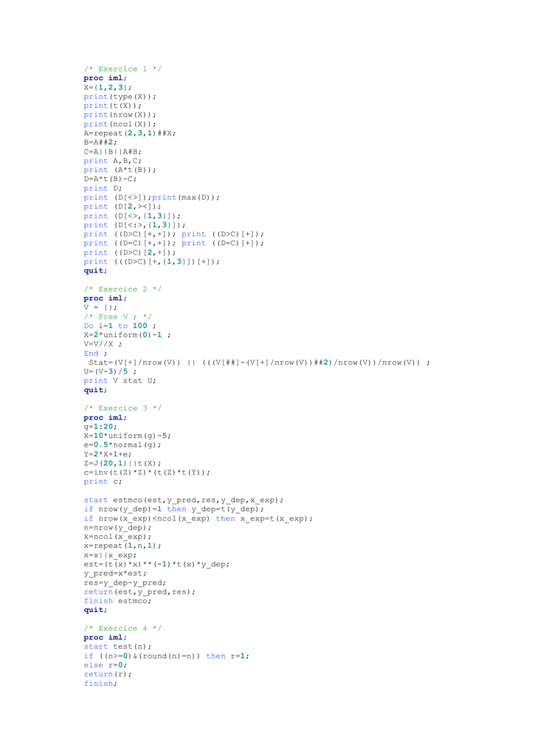Click the line 'X={1,2,3};'

point(108,87)
